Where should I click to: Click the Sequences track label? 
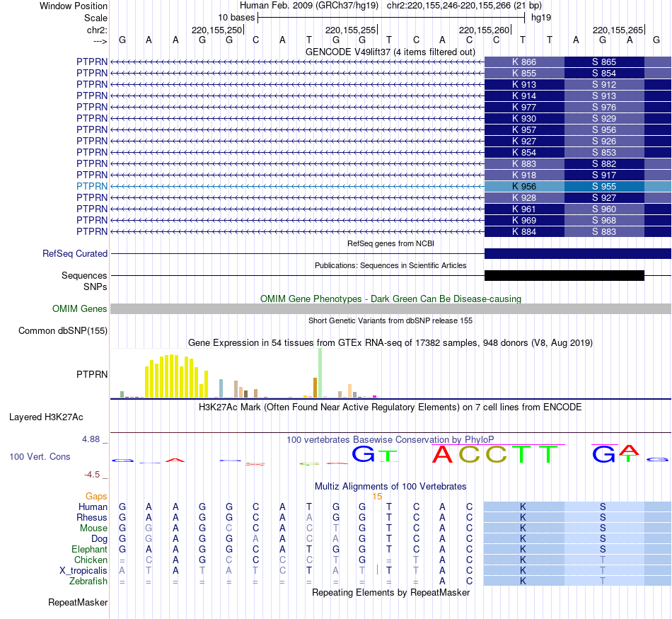[84, 276]
